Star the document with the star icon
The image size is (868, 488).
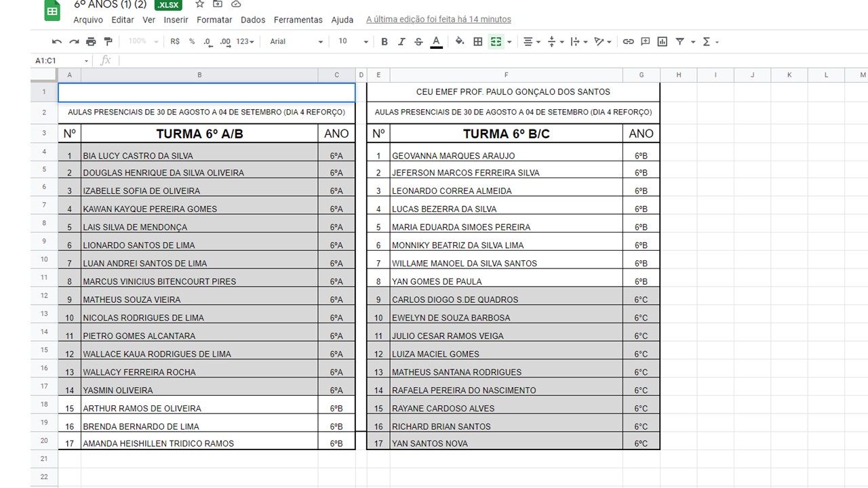200,4
